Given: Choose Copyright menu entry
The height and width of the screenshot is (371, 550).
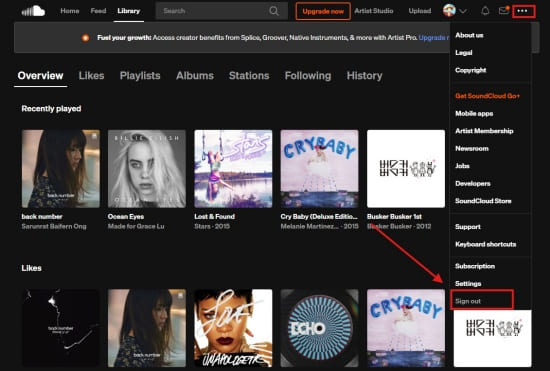Looking at the screenshot, I should pyautogui.click(x=471, y=70).
